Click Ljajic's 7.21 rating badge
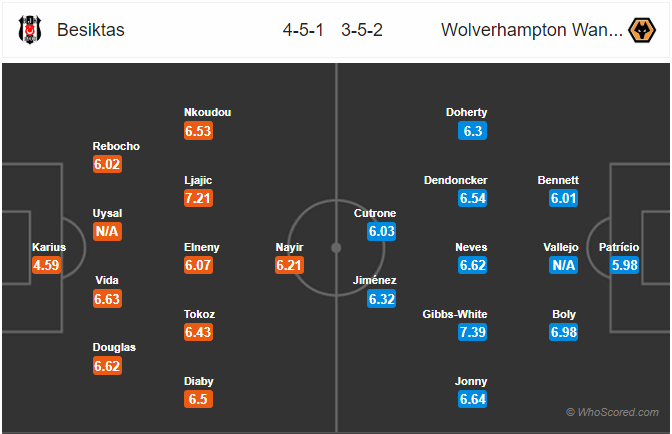Image resolution: width=672 pixels, height=434 pixels. (x=198, y=198)
